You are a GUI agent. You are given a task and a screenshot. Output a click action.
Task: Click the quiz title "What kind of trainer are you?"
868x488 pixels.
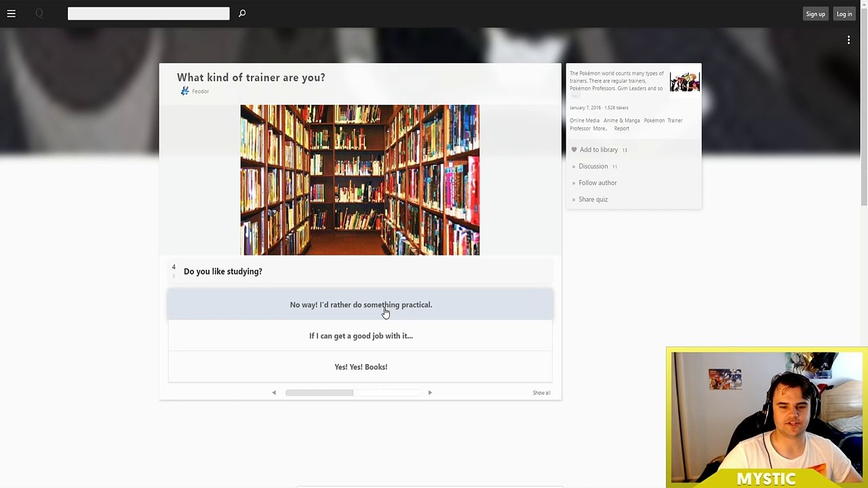[251, 78]
